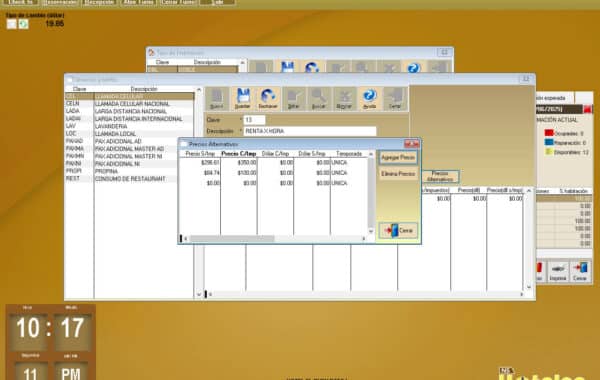Open the Reservación top menu button
The width and height of the screenshot is (600, 380).
click(60, 2)
